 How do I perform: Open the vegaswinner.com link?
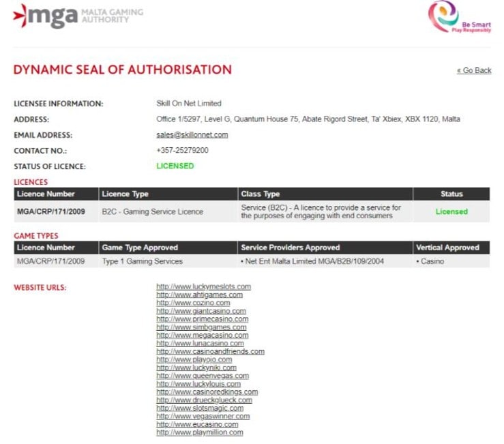point(203,416)
